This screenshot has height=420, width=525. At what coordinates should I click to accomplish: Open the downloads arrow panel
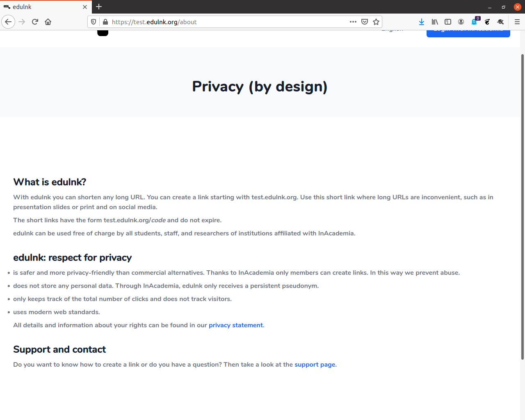tap(422, 22)
